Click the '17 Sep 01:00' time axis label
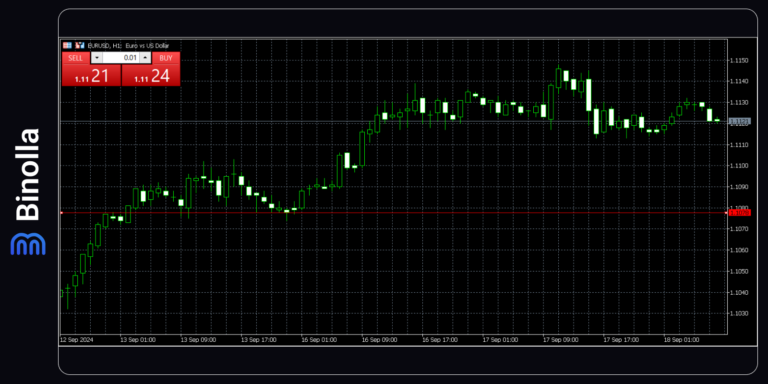This screenshot has width=768, height=384. pyautogui.click(x=501, y=339)
